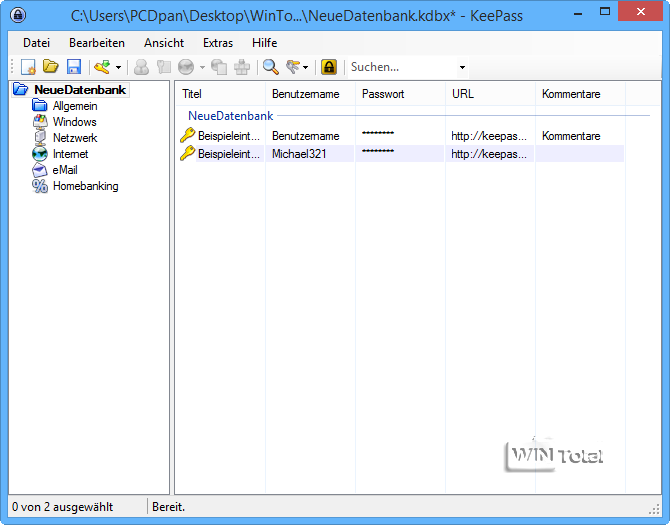Viewport: 670px width, 525px height.
Task: Sort by Passwort column header
Action: [x=400, y=94]
